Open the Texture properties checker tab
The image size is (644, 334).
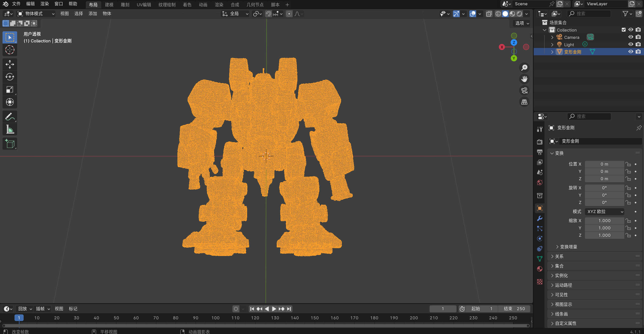(x=540, y=282)
